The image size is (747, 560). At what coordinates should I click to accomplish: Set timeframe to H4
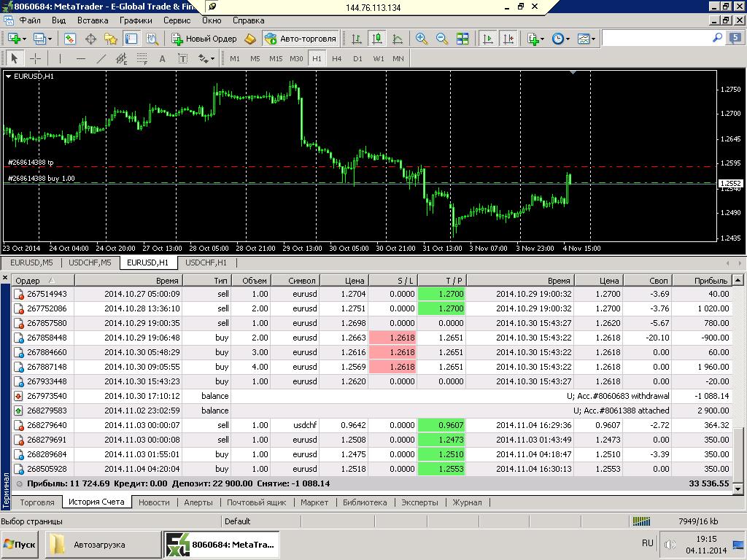point(337,58)
